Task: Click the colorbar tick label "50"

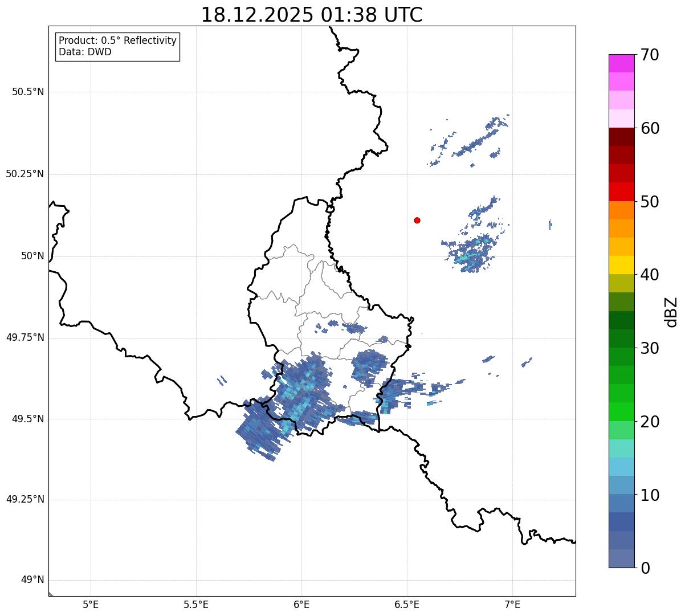Action: click(x=650, y=202)
